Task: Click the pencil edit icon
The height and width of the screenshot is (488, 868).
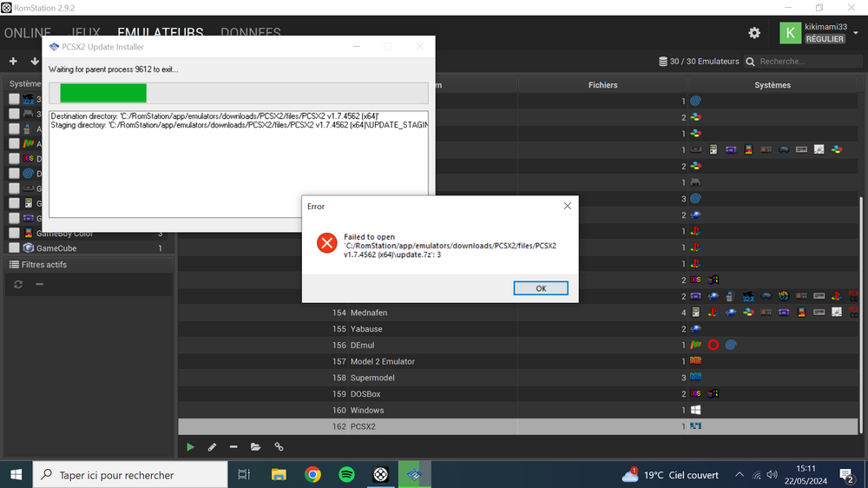Action: [x=212, y=447]
